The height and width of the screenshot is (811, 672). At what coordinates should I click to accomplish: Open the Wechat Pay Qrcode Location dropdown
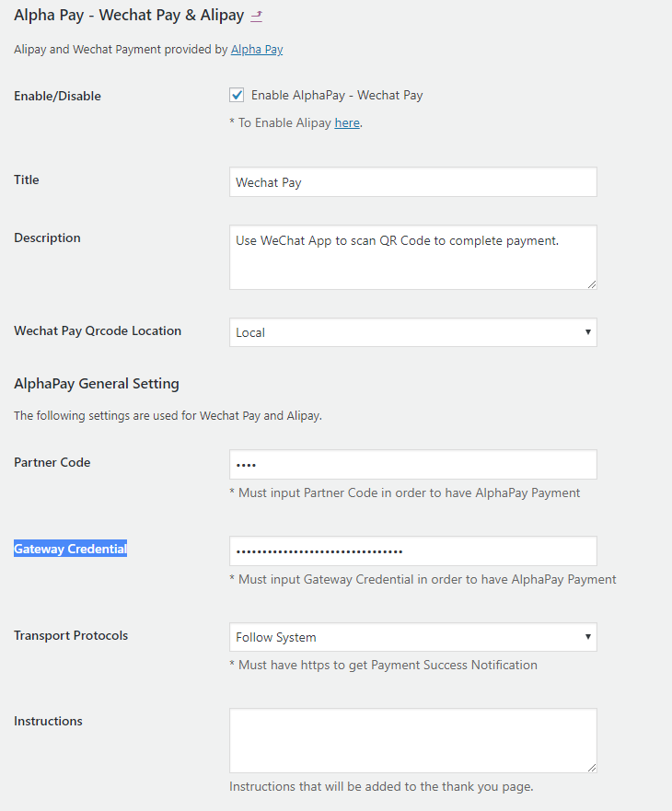[x=412, y=332]
